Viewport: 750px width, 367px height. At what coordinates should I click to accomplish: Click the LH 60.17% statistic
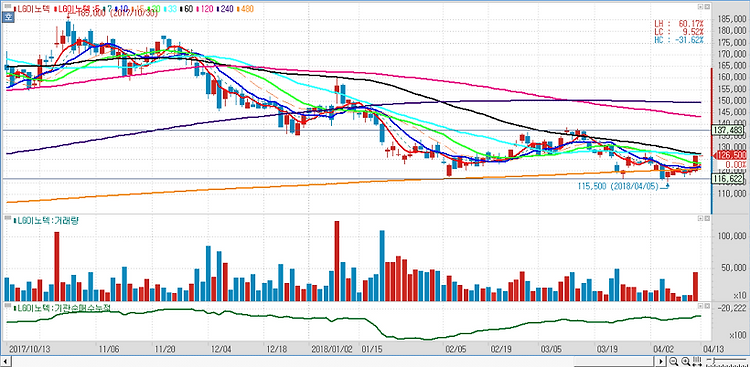[679, 23]
